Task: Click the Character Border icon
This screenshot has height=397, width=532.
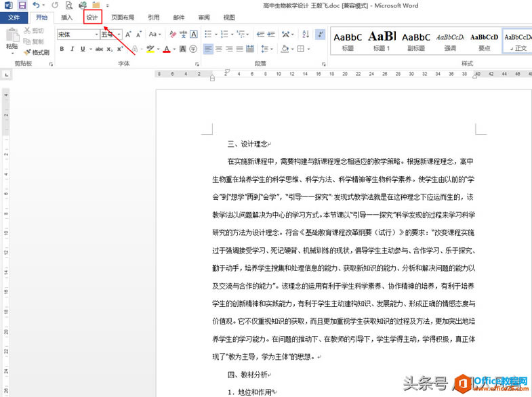Action: 194,35
